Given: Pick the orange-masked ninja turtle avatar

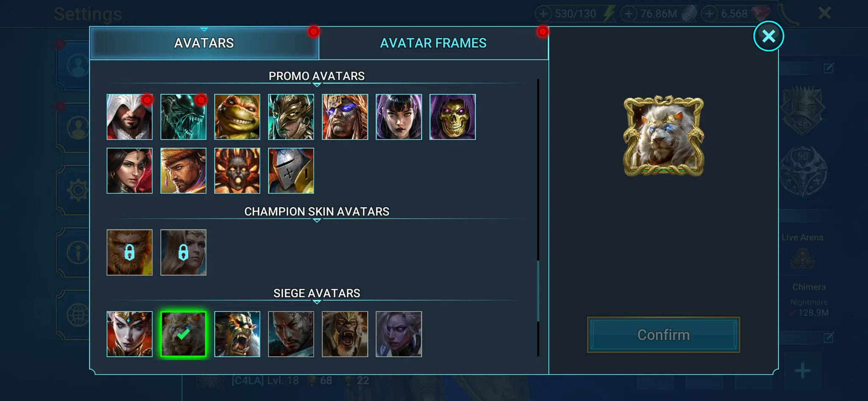Looking at the screenshot, I should [237, 117].
